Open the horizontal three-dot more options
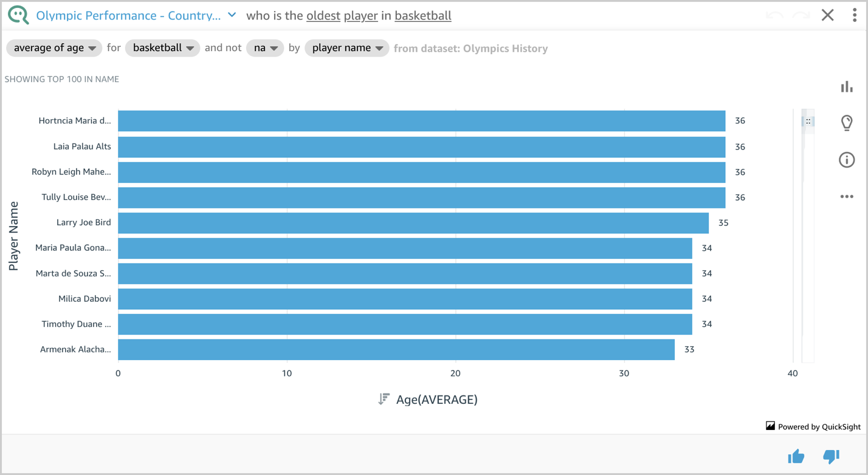868x475 pixels. [x=847, y=197]
